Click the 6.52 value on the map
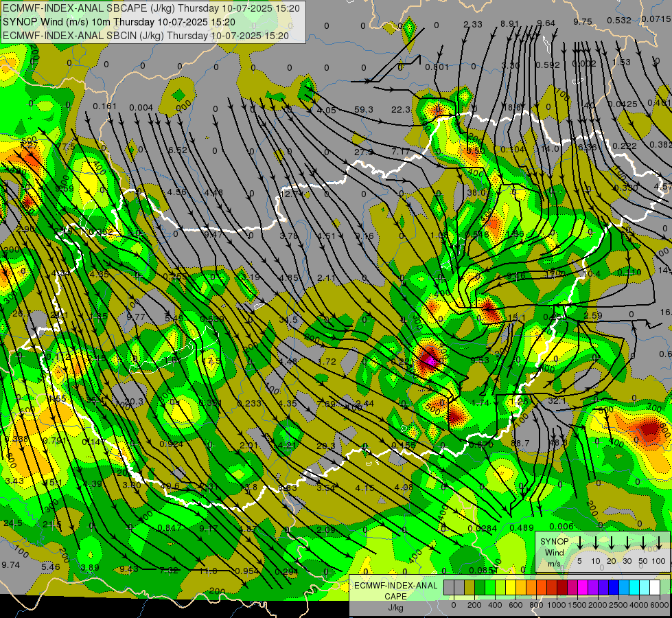The image size is (672, 618). [x=177, y=150]
